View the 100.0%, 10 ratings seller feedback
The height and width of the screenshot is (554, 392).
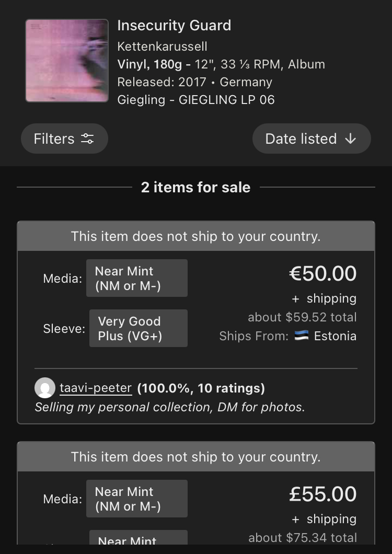201,388
